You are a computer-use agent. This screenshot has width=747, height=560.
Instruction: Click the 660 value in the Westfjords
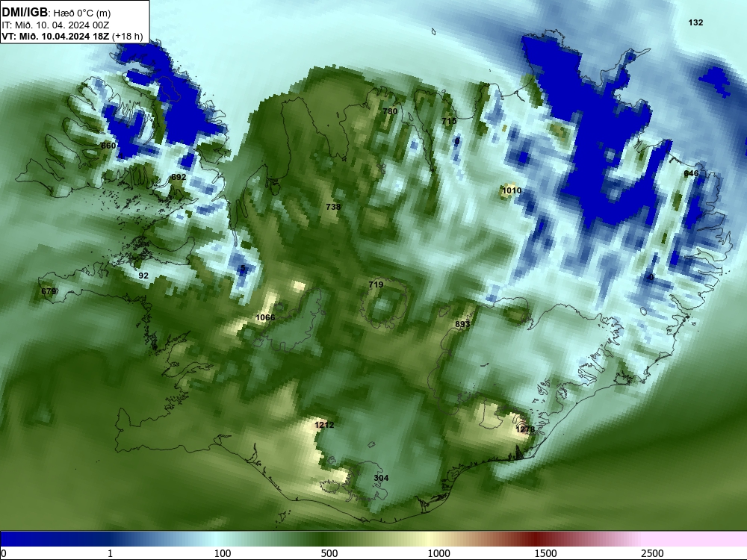(108, 146)
